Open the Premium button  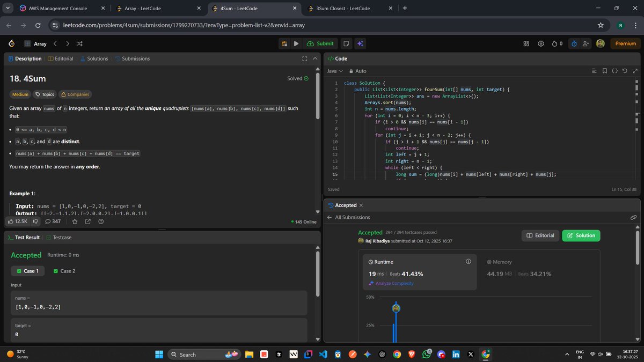625,43
